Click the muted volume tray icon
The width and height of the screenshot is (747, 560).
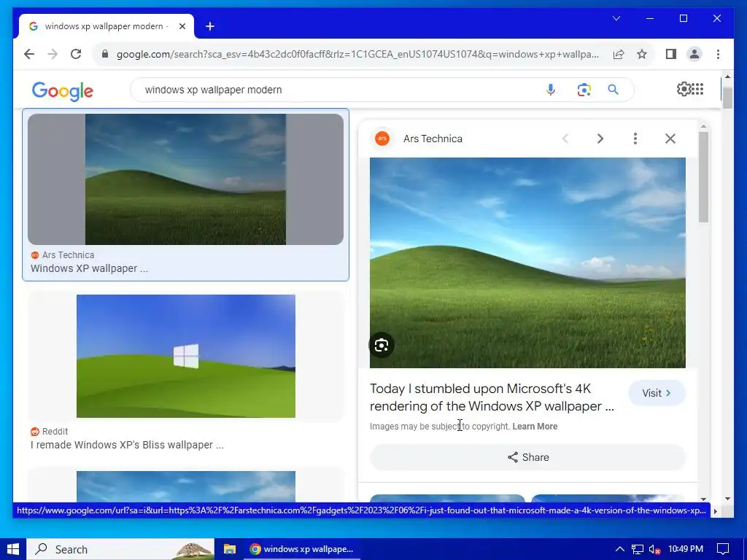[x=654, y=549]
